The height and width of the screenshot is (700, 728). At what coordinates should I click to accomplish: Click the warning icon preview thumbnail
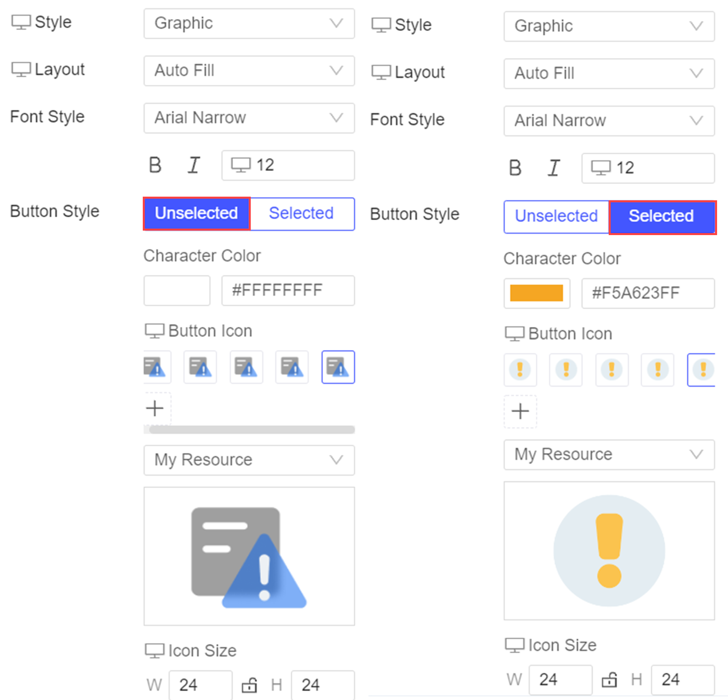pos(249,556)
